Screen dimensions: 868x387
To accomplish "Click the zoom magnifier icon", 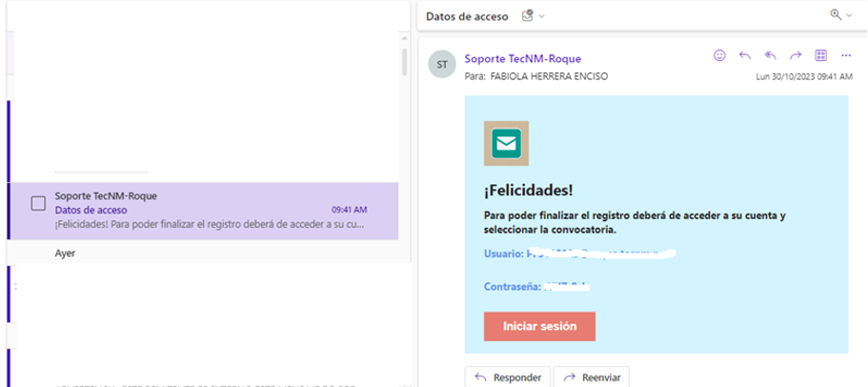I will (836, 15).
